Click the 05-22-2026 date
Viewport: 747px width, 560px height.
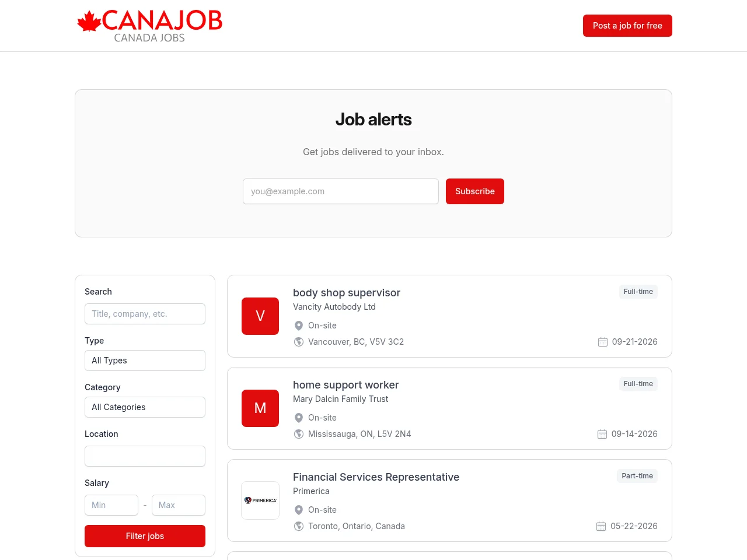634,526
